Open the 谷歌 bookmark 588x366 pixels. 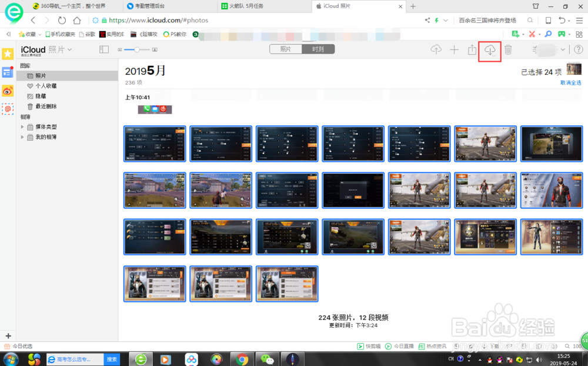pos(87,34)
